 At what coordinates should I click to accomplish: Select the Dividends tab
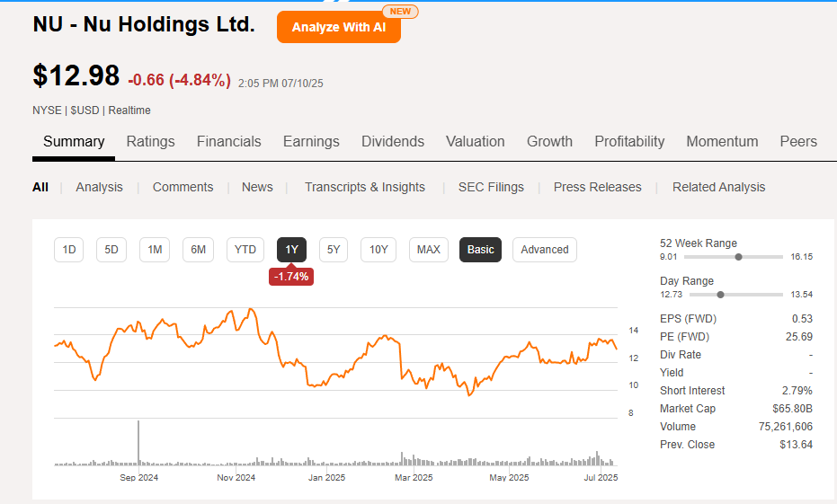click(x=393, y=141)
